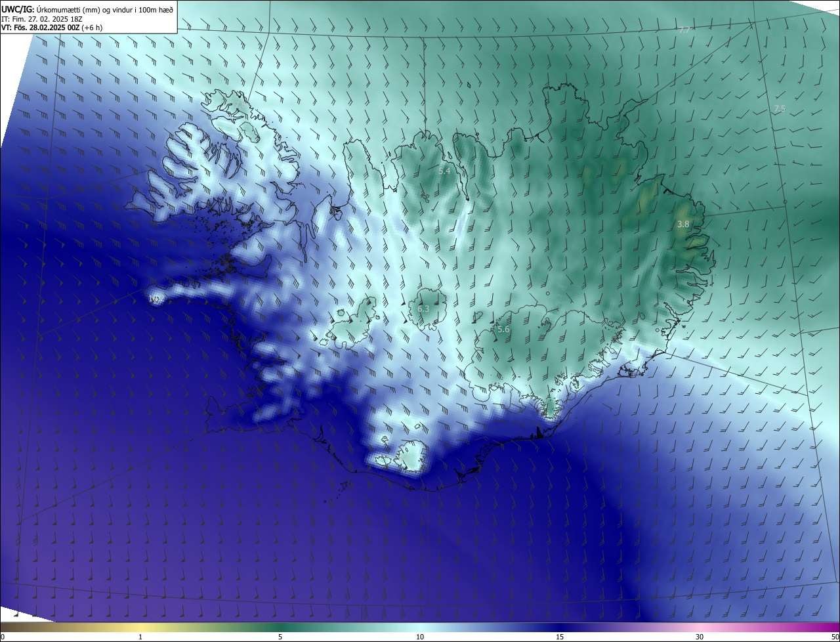Click the 5.6 value label on the map
The height and width of the screenshot is (642, 840).
tap(503, 330)
